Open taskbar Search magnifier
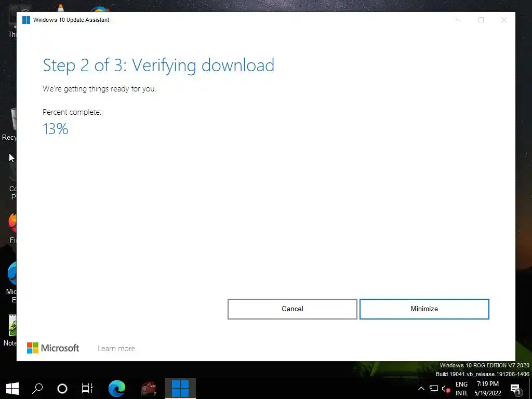Screen dimensions: 532x399 pyautogui.click(x=37, y=389)
